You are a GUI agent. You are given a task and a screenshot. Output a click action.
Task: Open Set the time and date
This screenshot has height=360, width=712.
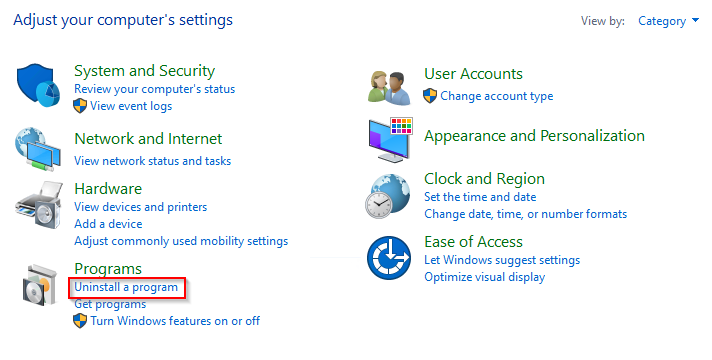(x=480, y=197)
